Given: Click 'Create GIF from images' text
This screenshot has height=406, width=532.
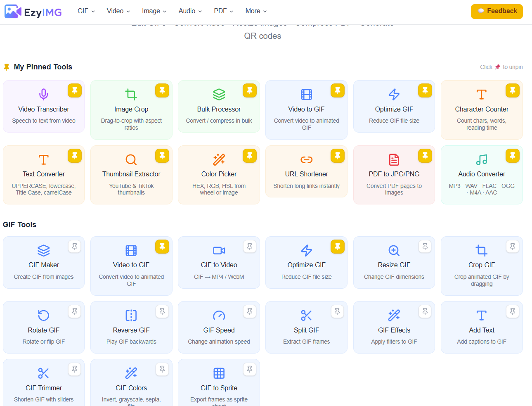Looking at the screenshot, I should point(44,277).
